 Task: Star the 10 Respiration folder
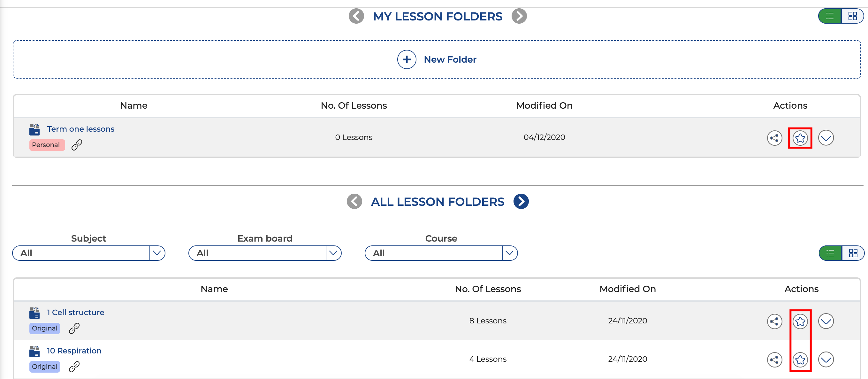[x=800, y=360]
